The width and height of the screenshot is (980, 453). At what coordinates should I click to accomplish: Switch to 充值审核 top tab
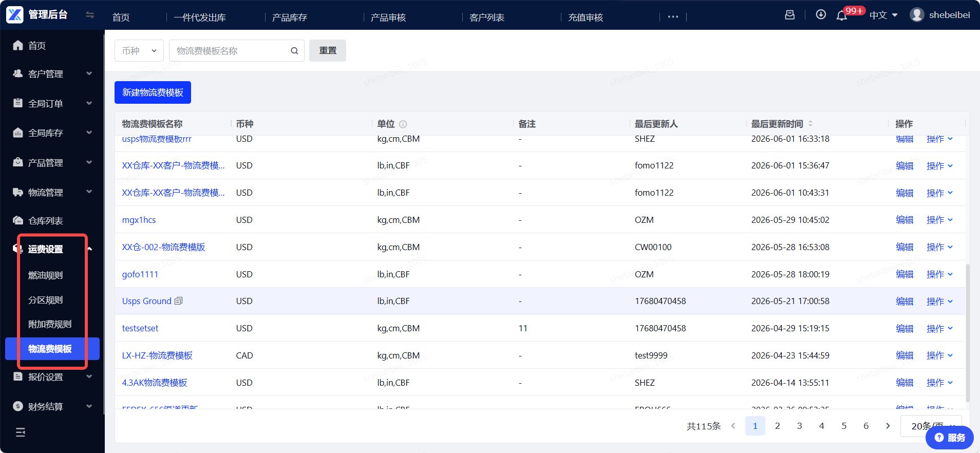[586, 17]
